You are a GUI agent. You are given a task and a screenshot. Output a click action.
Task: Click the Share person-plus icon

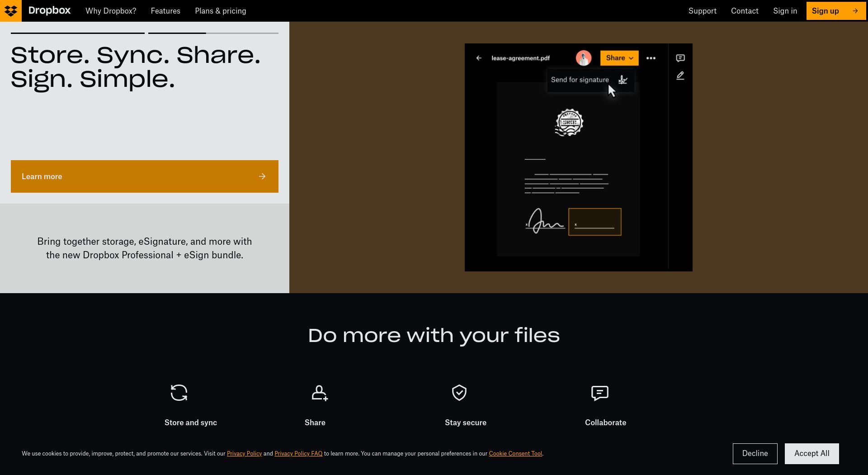tap(320, 393)
